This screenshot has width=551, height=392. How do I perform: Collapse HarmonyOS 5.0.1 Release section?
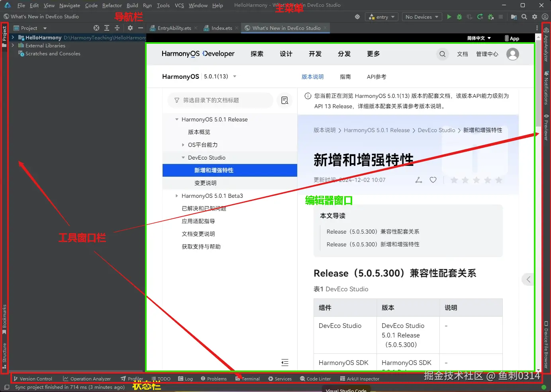177,119
